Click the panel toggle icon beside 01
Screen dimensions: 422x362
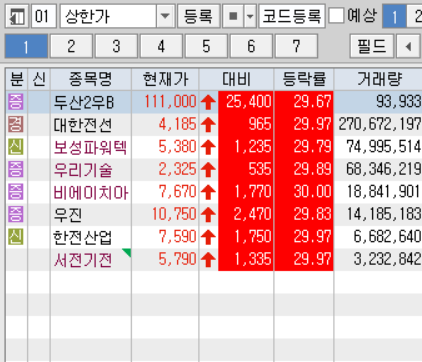[17, 16]
